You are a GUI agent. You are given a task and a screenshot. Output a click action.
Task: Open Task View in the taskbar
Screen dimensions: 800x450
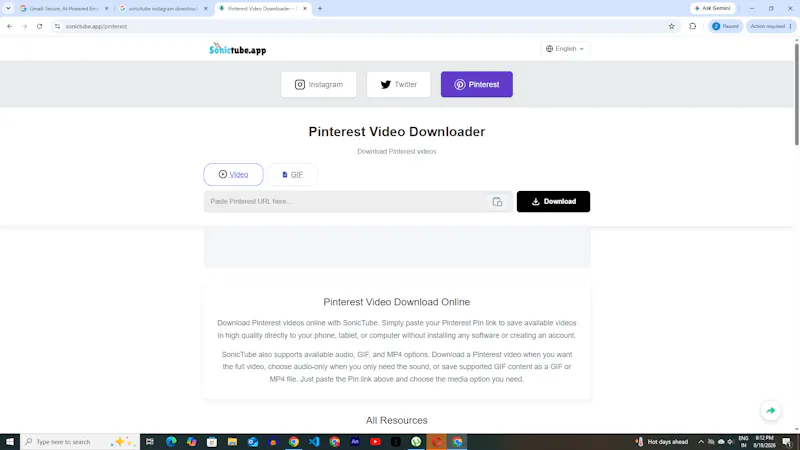(150, 442)
